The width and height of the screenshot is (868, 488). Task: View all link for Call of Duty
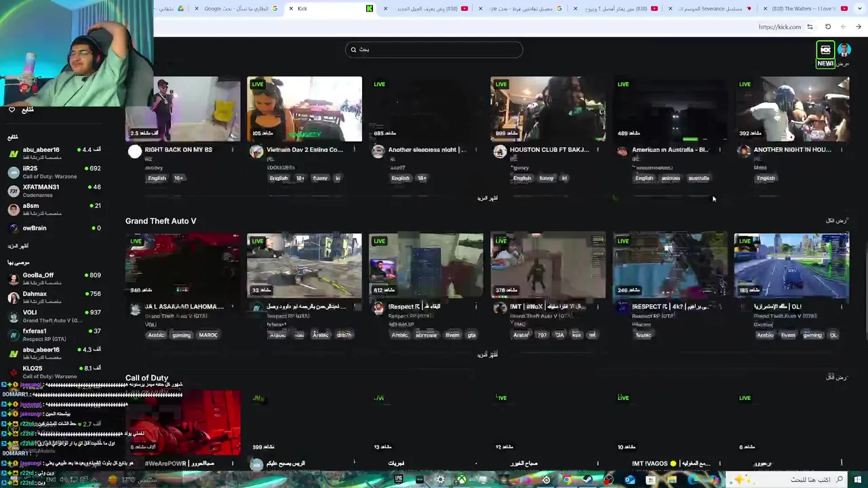[x=837, y=378]
